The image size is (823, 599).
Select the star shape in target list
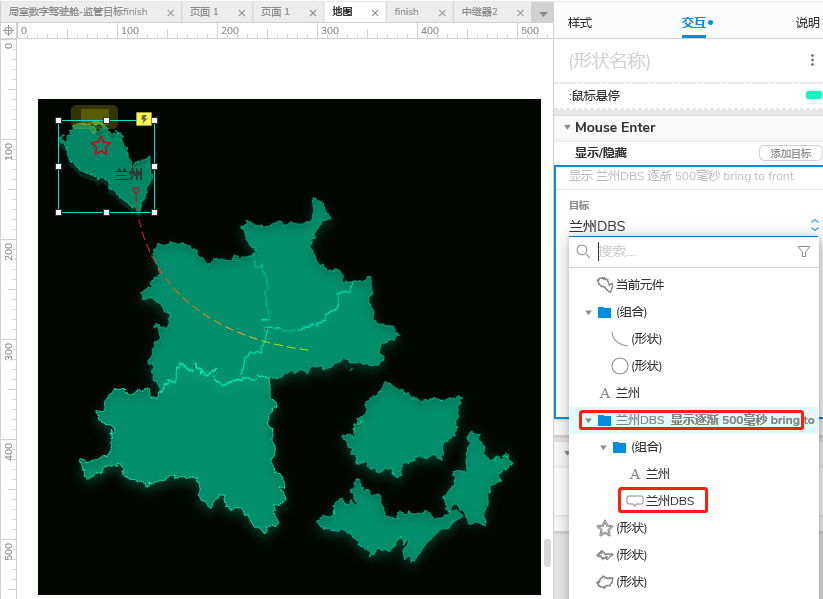pyautogui.click(x=604, y=528)
